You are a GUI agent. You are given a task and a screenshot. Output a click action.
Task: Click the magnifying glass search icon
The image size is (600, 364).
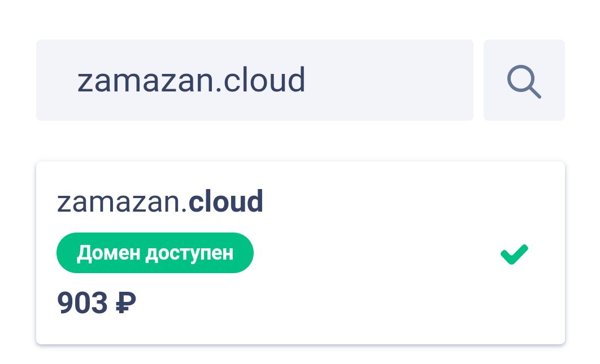[x=524, y=80]
